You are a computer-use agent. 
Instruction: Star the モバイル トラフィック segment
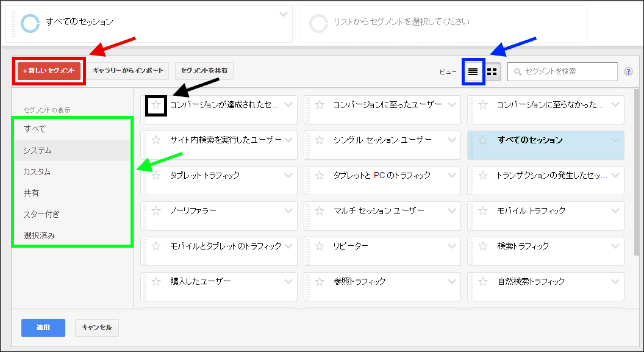coord(483,211)
